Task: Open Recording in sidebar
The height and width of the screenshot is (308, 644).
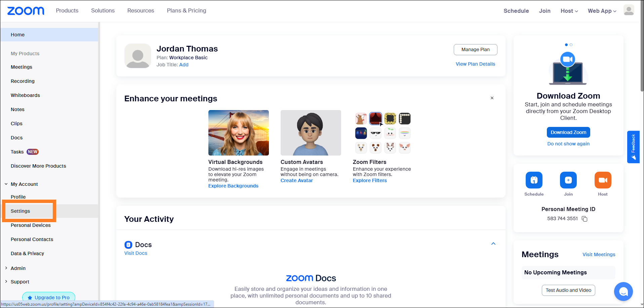Action: [x=23, y=81]
